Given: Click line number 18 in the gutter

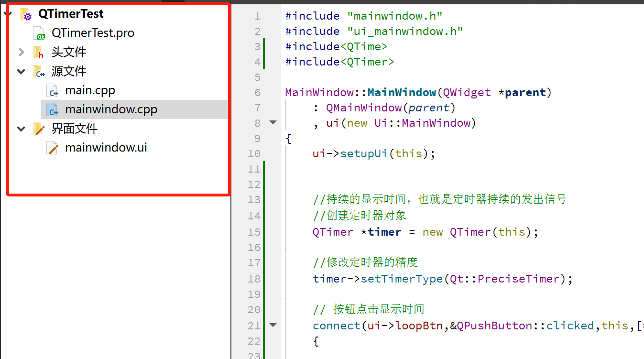Looking at the screenshot, I should (x=254, y=279).
